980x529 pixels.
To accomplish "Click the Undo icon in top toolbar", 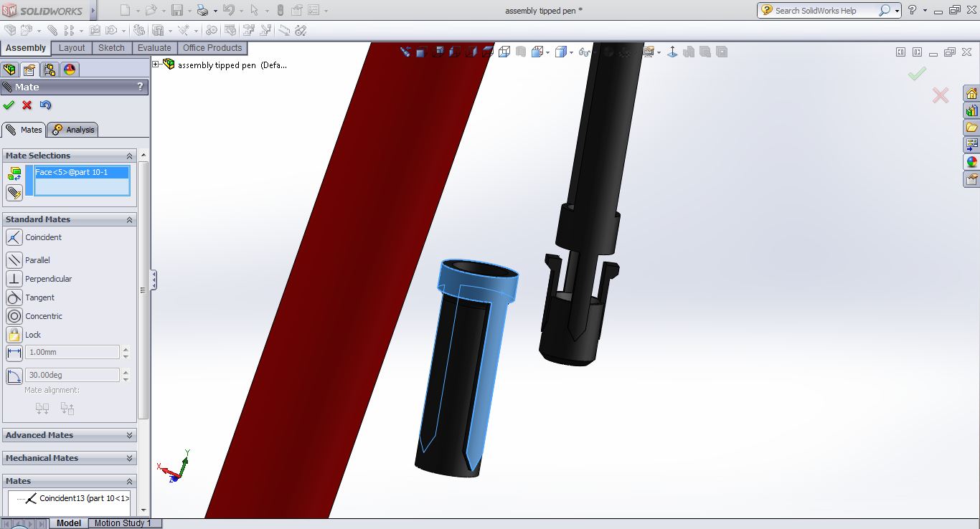I will coord(229,10).
